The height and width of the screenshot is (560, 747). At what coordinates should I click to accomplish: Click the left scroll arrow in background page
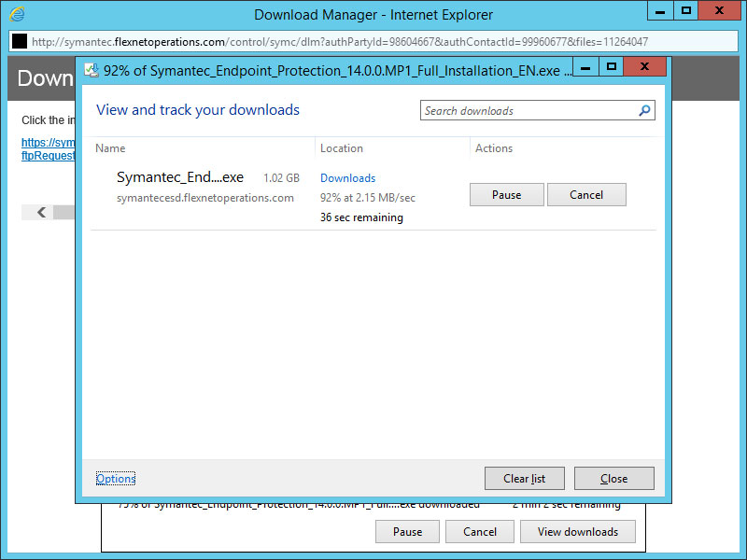41,213
